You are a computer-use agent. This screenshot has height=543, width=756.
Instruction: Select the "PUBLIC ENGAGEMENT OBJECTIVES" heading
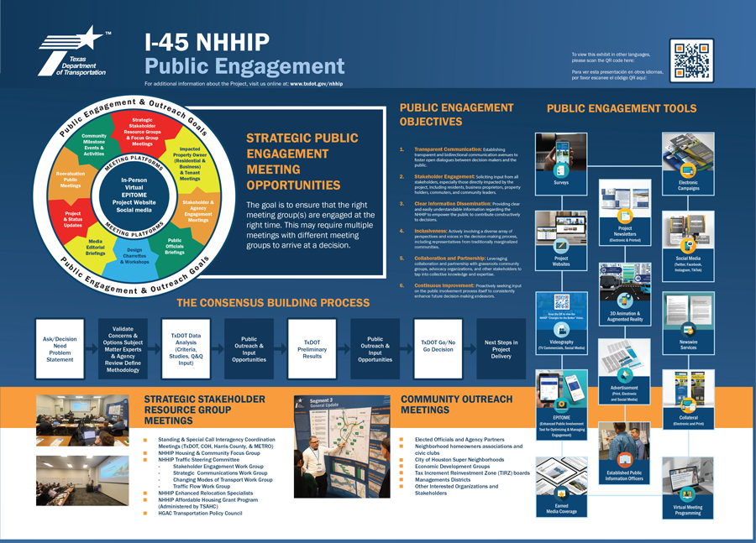click(457, 115)
